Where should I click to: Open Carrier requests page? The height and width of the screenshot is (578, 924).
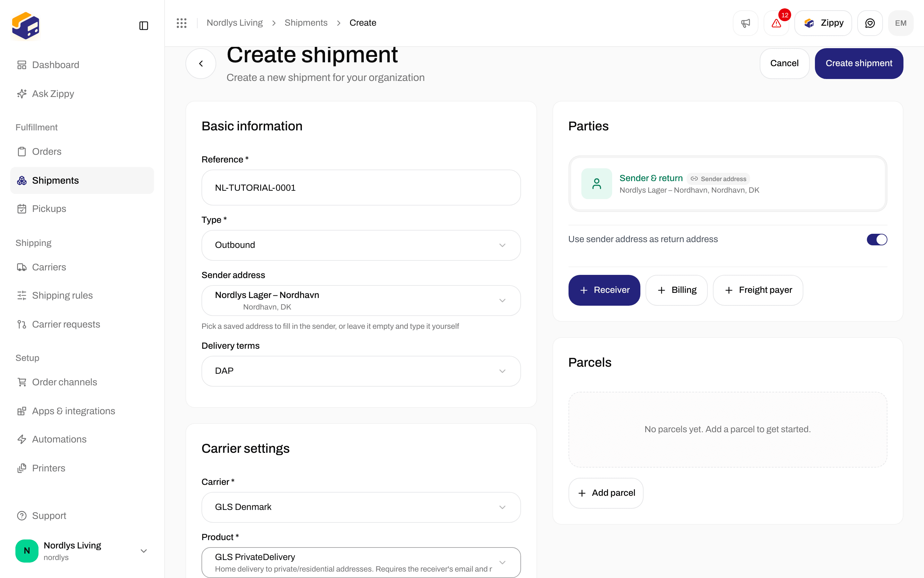coord(82,324)
